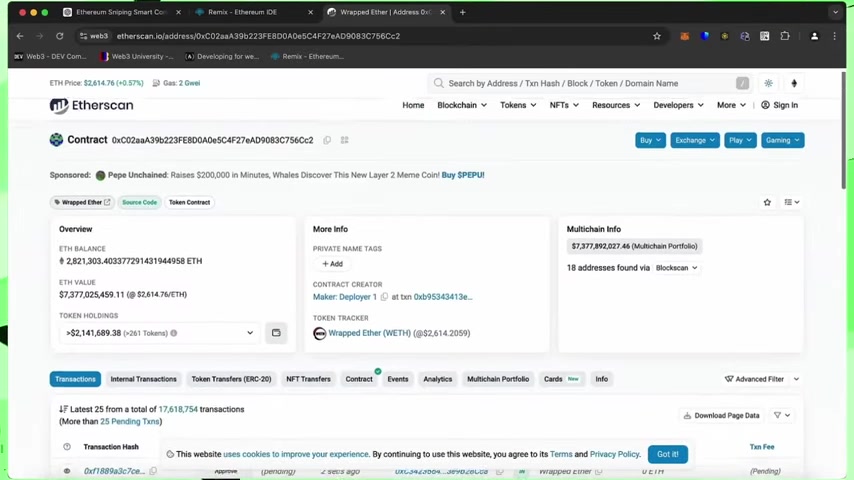Open the Analytics tab
This screenshot has width=854, height=480.
pyautogui.click(x=437, y=379)
